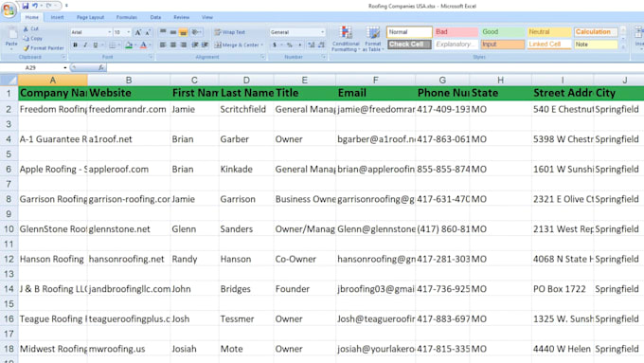This screenshot has width=644, height=363.
Task: Select column H header
Action: click(500, 81)
